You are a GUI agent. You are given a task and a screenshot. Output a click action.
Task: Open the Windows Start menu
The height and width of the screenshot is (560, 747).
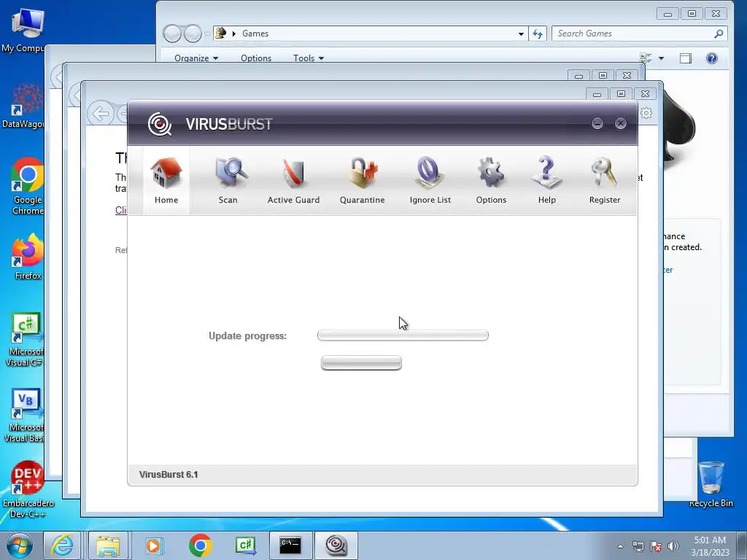tap(19, 545)
